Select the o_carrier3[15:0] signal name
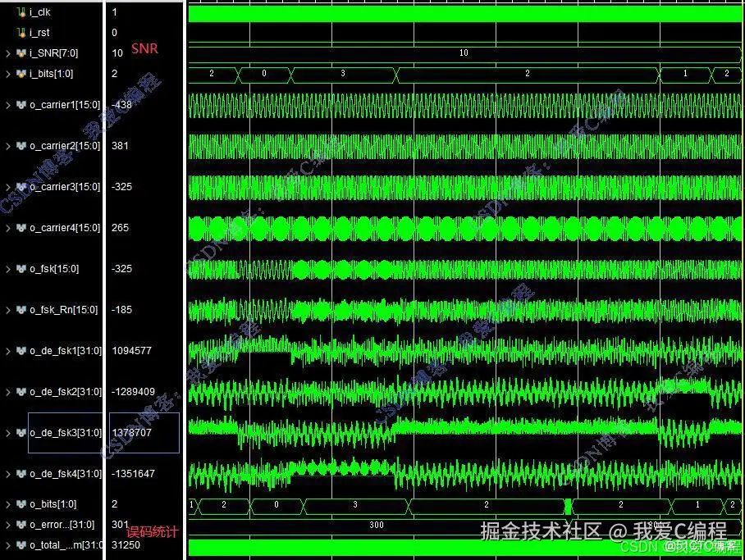 tap(65, 187)
